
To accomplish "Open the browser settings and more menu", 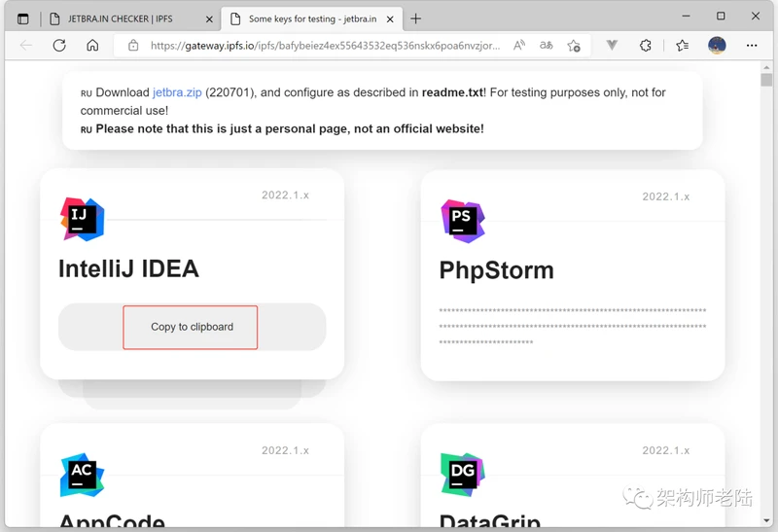I will click(752, 46).
